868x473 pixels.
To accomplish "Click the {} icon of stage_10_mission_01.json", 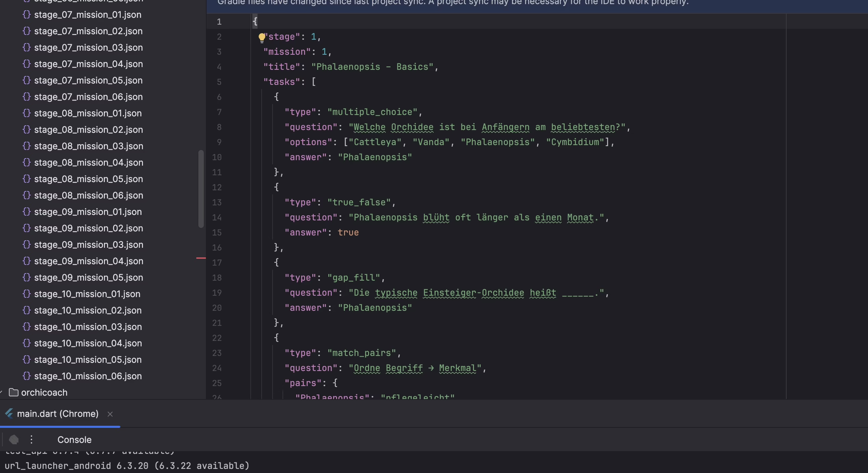I will (27, 294).
